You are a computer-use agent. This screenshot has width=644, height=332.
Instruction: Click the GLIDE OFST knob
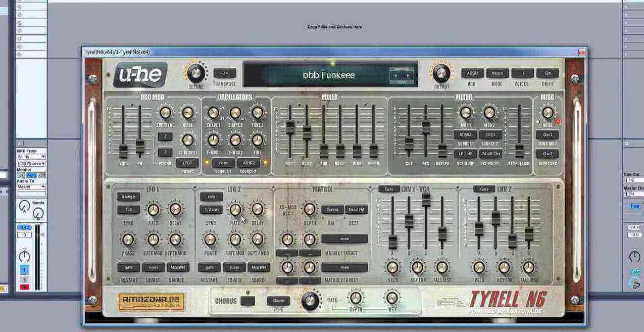[187, 140]
